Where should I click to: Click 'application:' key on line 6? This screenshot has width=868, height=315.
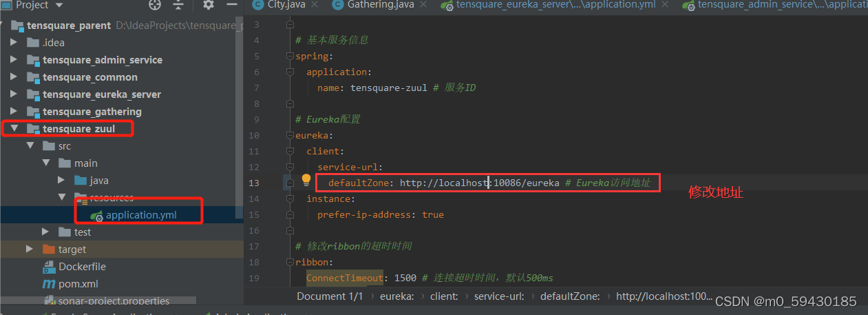pyautogui.click(x=339, y=72)
